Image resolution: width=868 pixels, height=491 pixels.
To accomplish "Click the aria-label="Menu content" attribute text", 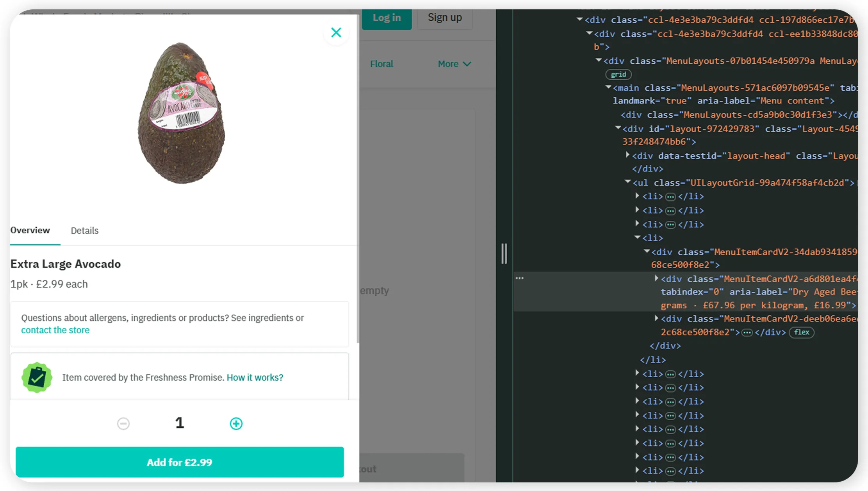I will (763, 101).
